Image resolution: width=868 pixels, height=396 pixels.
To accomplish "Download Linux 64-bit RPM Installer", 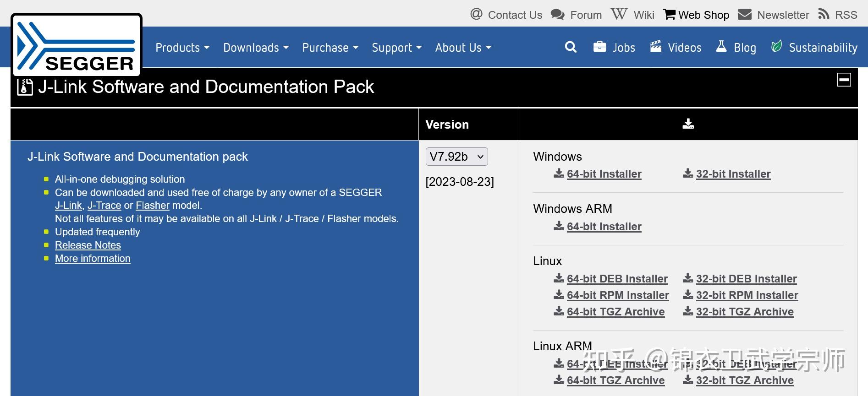I will pyautogui.click(x=618, y=295).
